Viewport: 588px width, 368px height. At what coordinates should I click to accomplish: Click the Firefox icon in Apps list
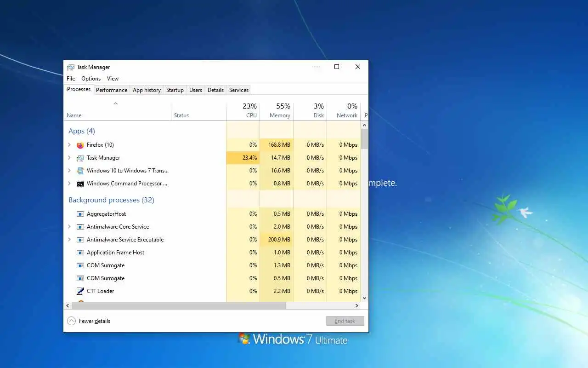(x=80, y=145)
